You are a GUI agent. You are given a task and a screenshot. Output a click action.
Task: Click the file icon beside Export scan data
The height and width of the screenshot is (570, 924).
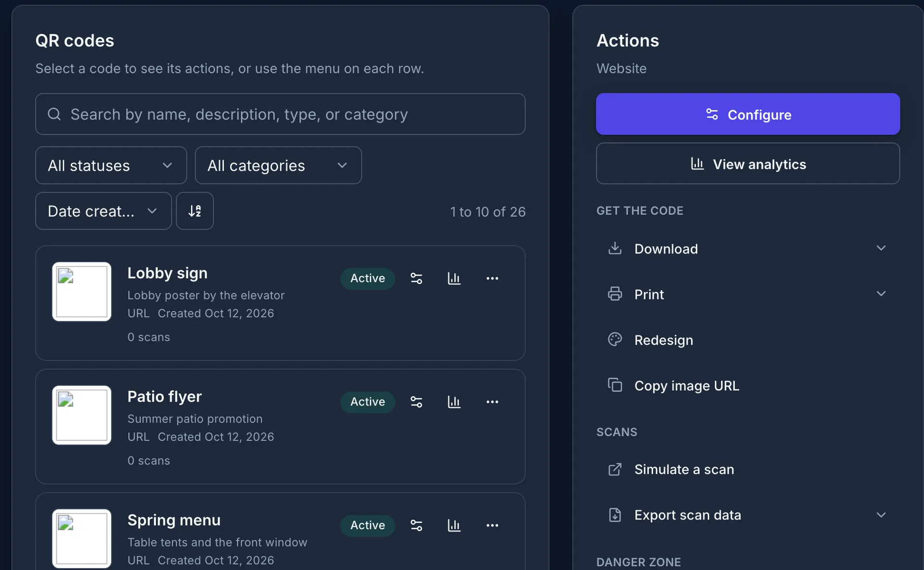[x=615, y=515]
